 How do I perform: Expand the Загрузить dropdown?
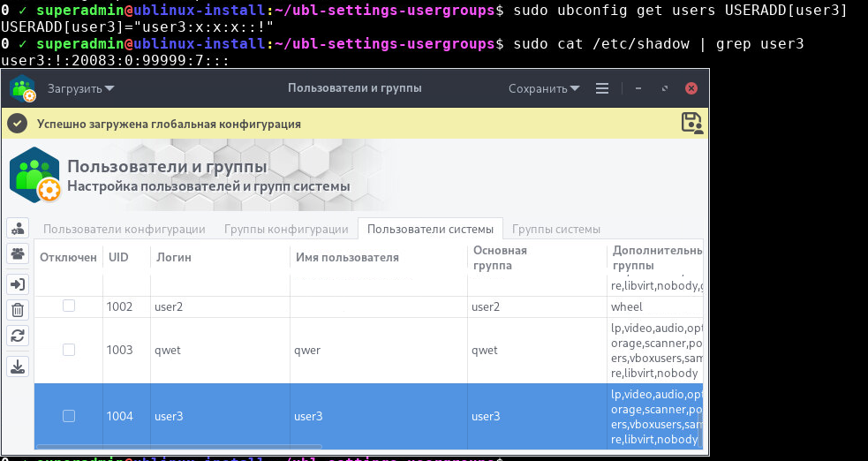pyautogui.click(x=80, y=88)
